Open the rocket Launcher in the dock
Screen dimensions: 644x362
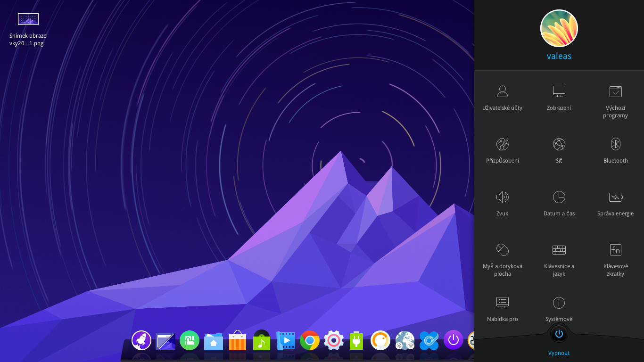tap(141, 340)
